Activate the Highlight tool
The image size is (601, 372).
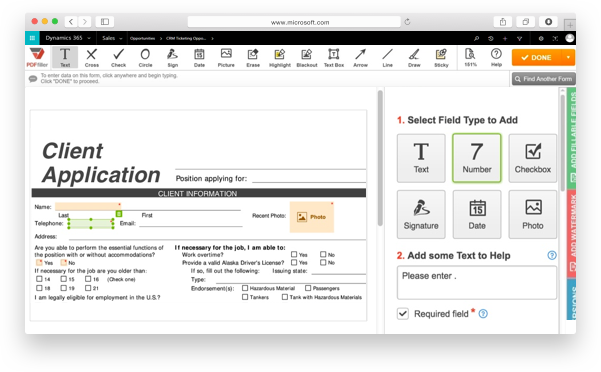280,57
